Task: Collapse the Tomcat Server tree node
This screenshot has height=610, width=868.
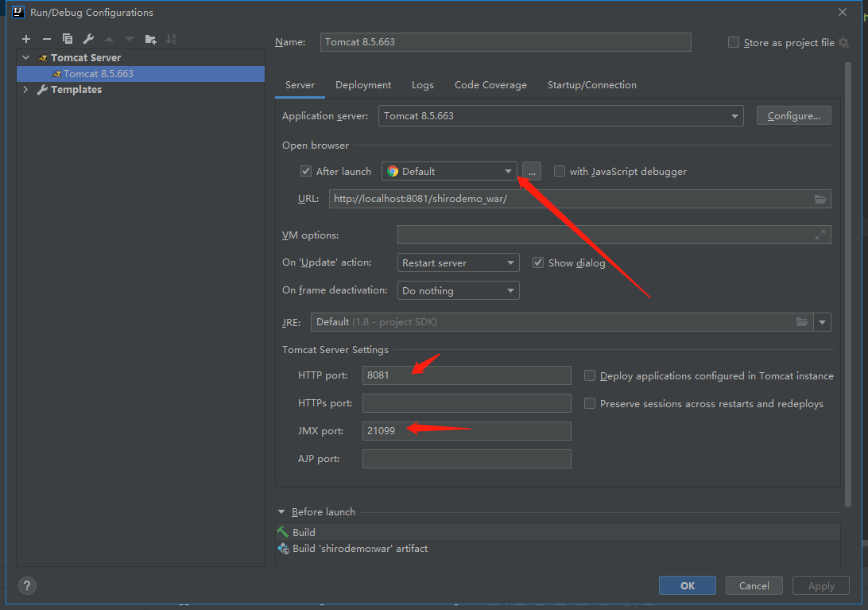Action: pyautogui.click(x=26, y=57)
